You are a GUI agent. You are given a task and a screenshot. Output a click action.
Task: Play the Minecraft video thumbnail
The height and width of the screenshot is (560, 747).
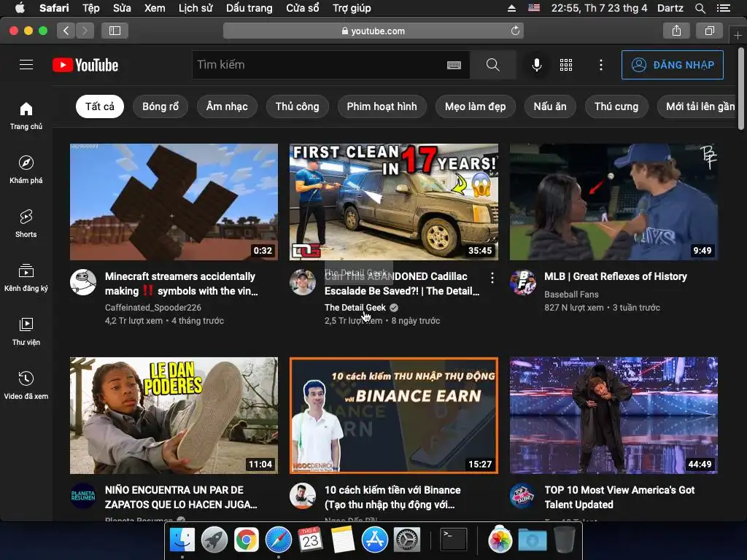click(174, 202)
